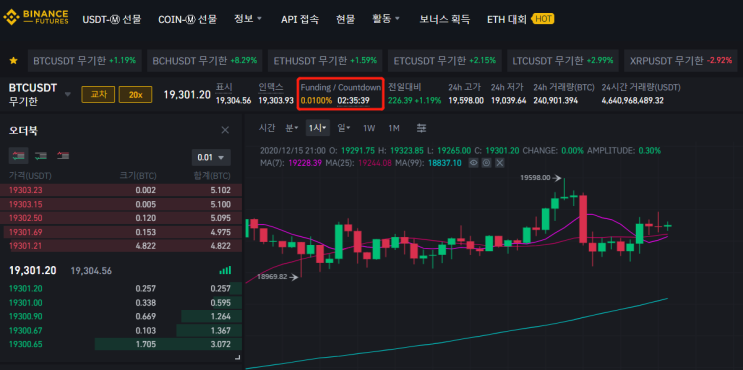
Task: Select the 1M chart interval
Action: point(394,128)
